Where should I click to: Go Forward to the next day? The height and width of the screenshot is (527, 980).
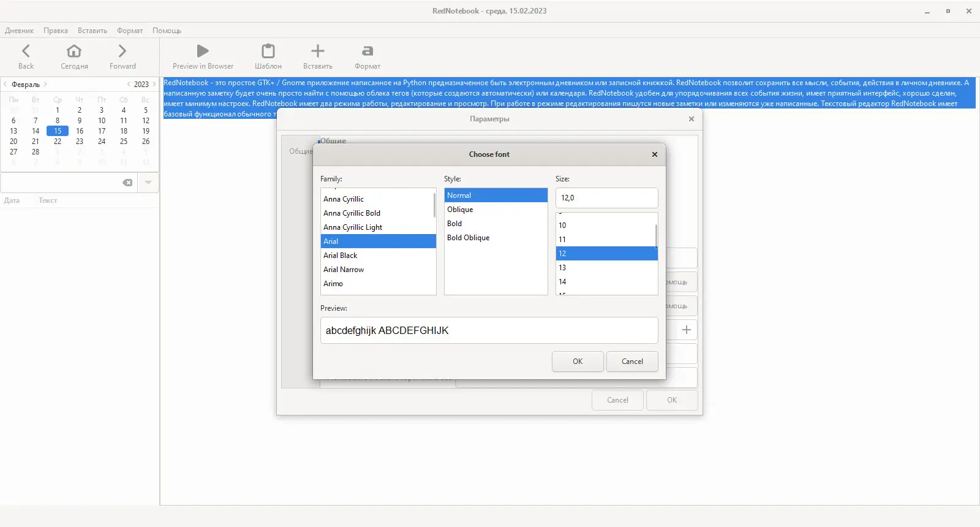tap(123, 57)
